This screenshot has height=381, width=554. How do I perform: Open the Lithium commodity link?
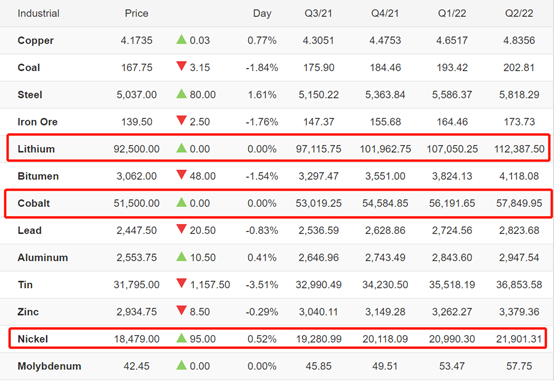(x=36, y=149)
